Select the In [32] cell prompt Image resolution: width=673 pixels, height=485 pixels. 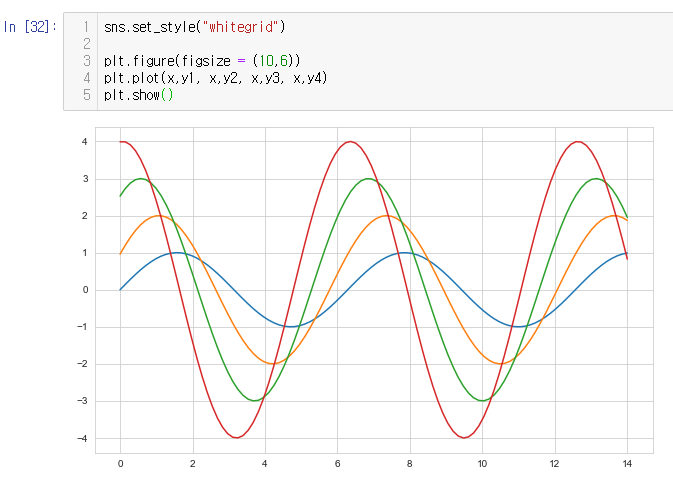(30, 27)
